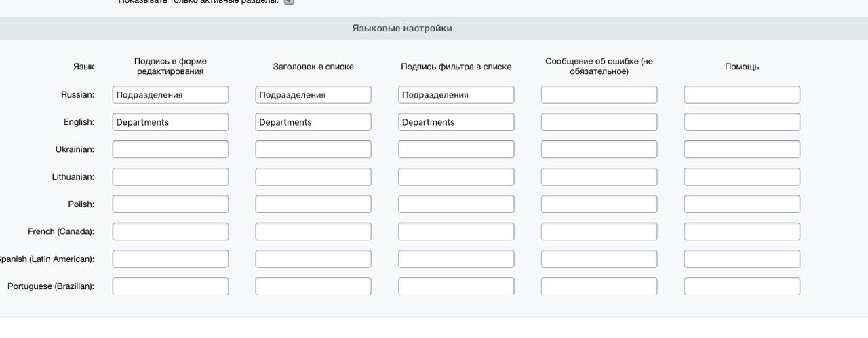Click the Языковые настройки section header

tap(401, 29)
